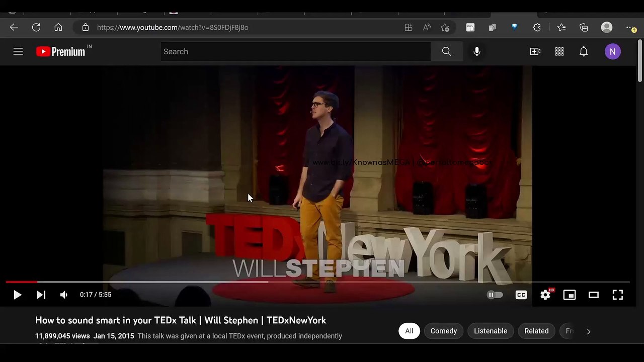Viewport: 644px width, 362px height.
Task: View site info via the lock icon
Action: [86, 27]
